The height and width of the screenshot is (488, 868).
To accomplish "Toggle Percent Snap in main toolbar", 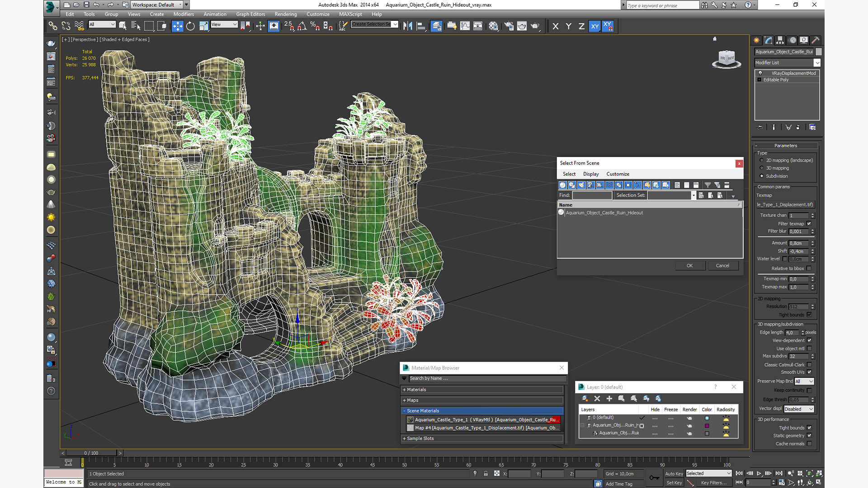I will (x=315, y=26).
